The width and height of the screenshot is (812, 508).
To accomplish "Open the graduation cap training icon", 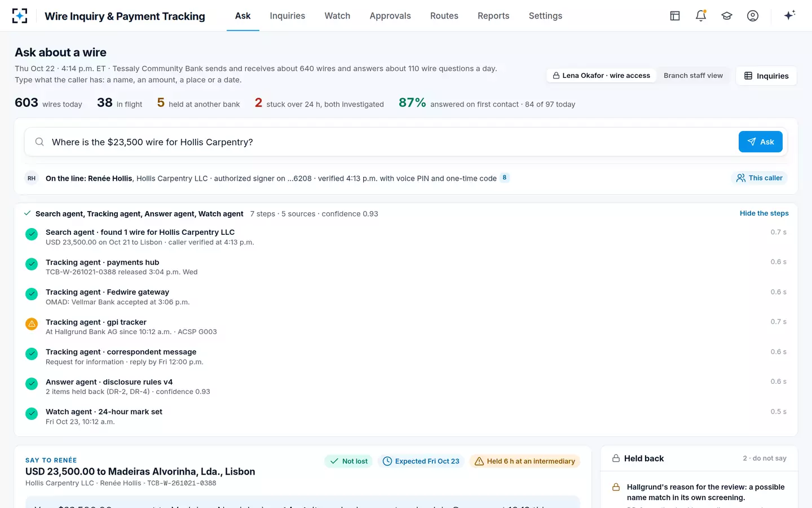I will [727, 16].
